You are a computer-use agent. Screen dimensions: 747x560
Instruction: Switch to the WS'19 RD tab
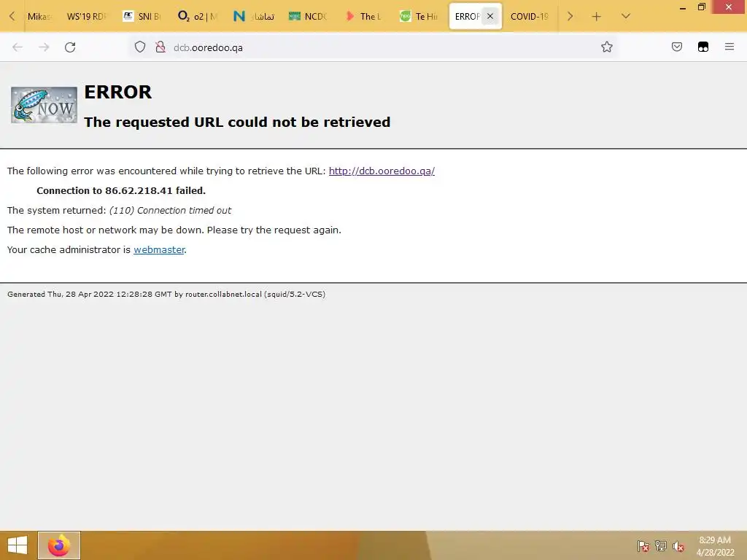[87, 17]
